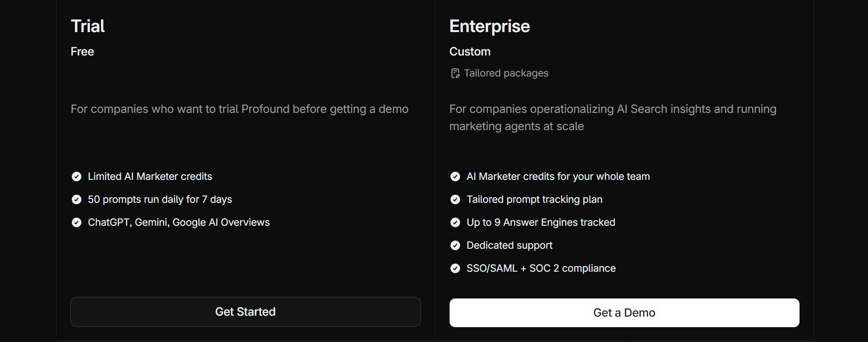Click checkmark icon beside AI Marketer credits for whole team
868x342 pixels.
pos(455,177)
